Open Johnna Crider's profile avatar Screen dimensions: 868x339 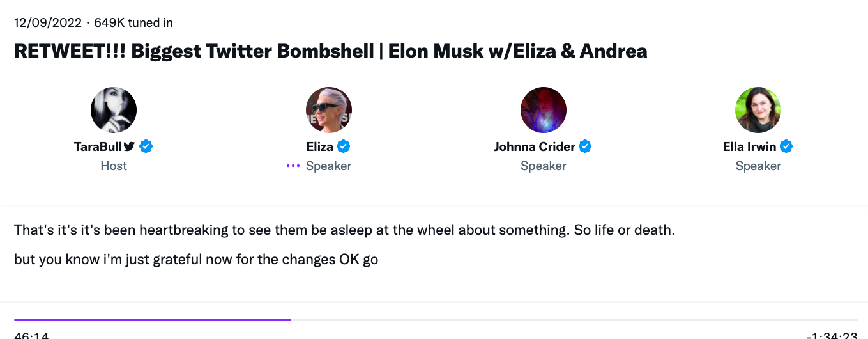point(544,110)
